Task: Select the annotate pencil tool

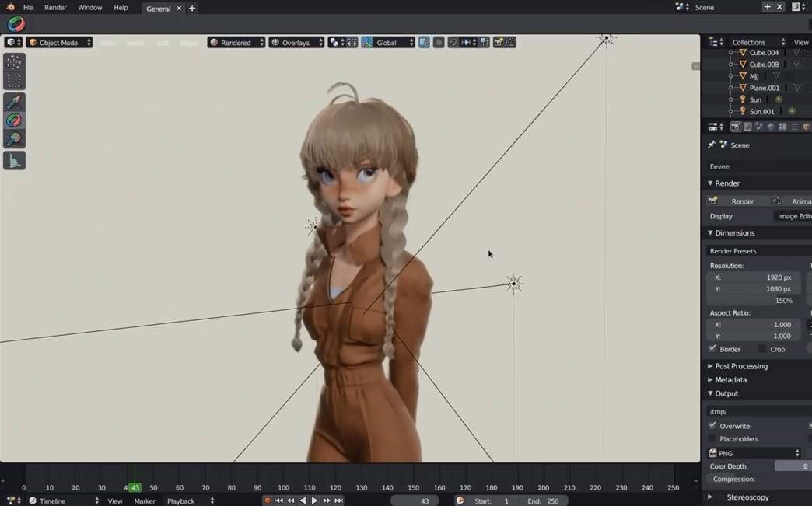Action: [14, 101]
